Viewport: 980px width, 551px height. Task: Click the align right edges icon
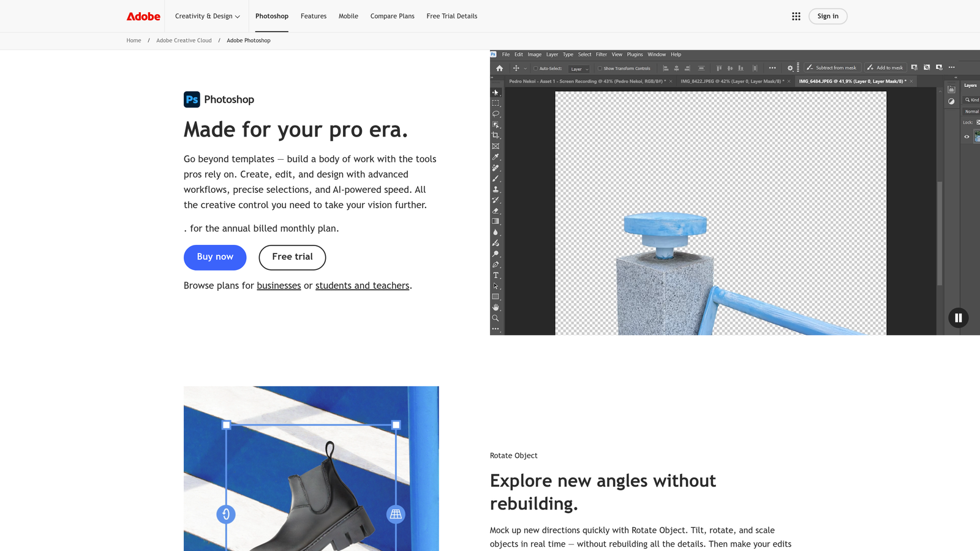[687, 68]
